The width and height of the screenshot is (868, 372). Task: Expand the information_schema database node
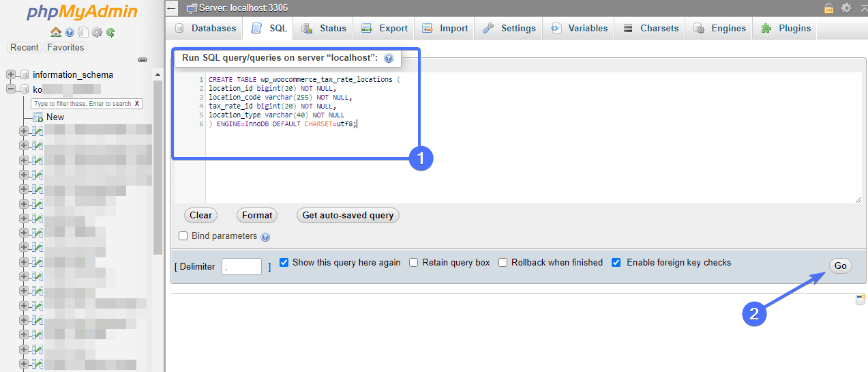(x=11, y=74)
